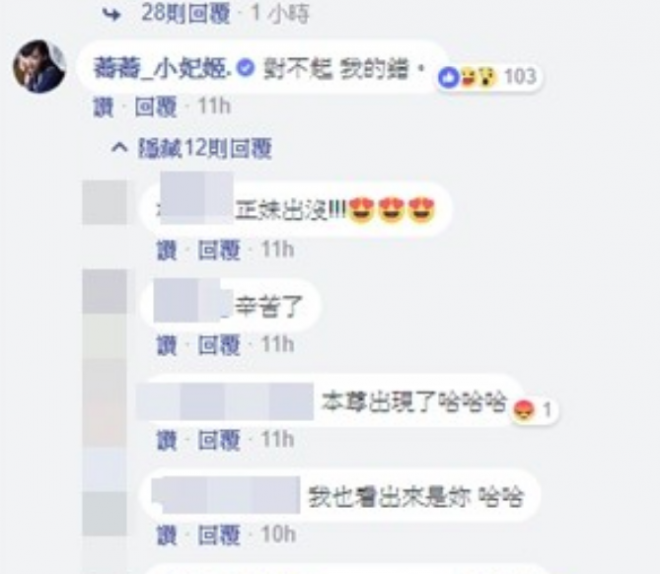Open the blue thumbs-up like reaction icon
This screenshot has width=660, height=574.
point(449,77)
